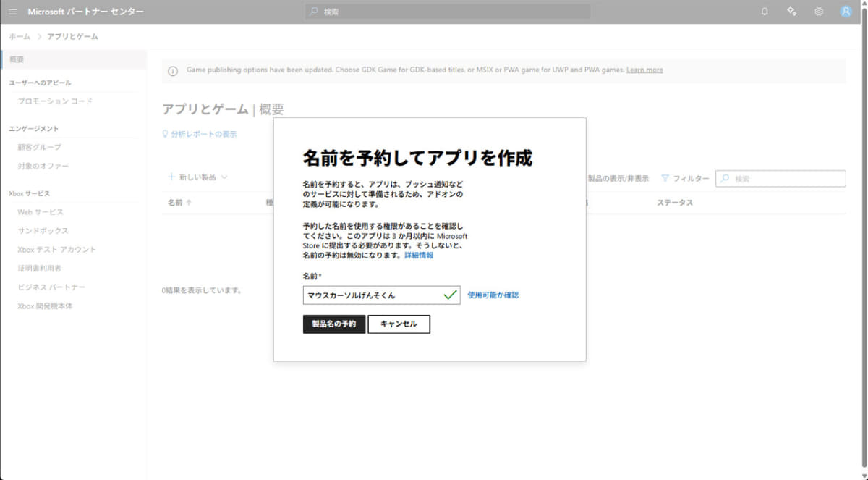Screen dimensions: 868x480
Task: Click the 製品名の予約 button
Action: pos(333,324)
